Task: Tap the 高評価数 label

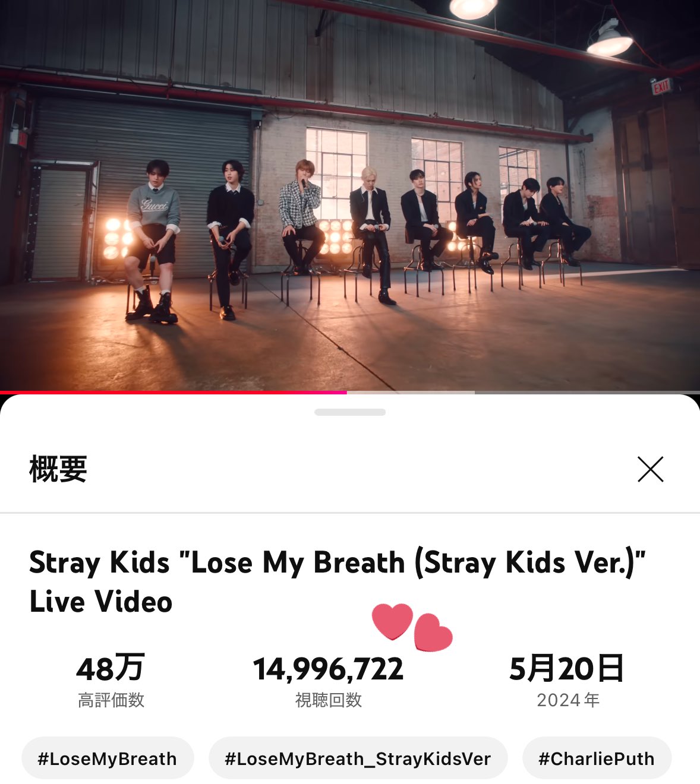Action: 111,700
